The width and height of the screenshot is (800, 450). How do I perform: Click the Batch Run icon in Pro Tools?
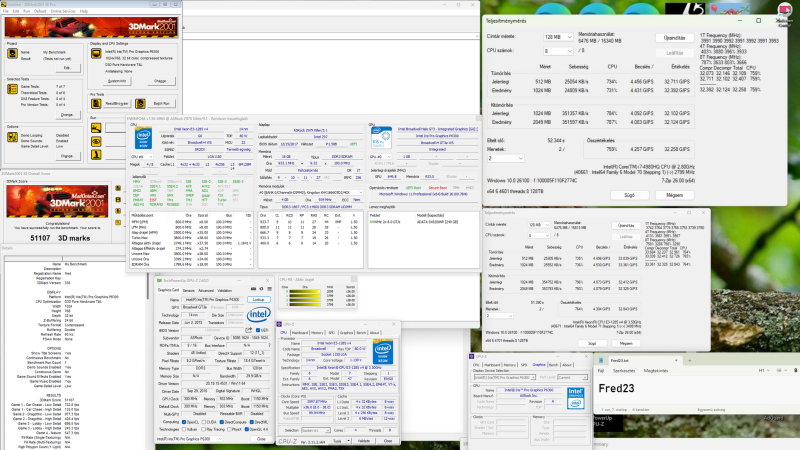140,104
